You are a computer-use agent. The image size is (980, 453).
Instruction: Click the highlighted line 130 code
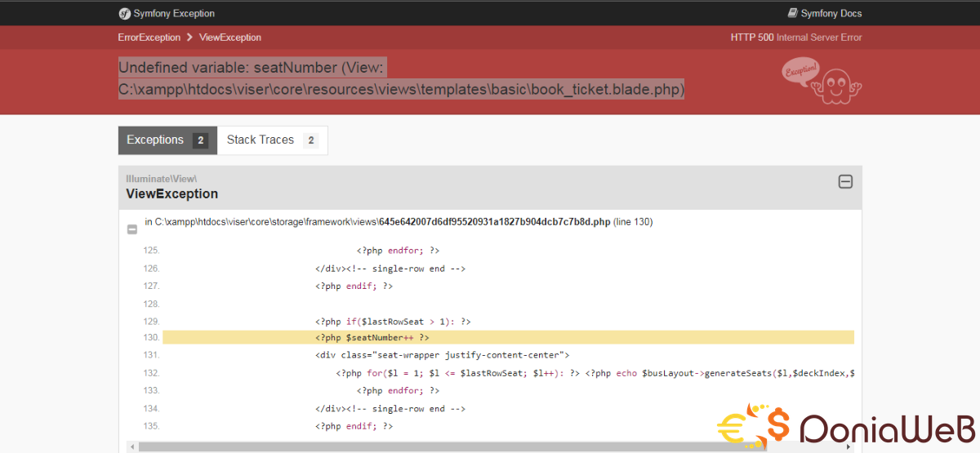[x=372, y=337]
